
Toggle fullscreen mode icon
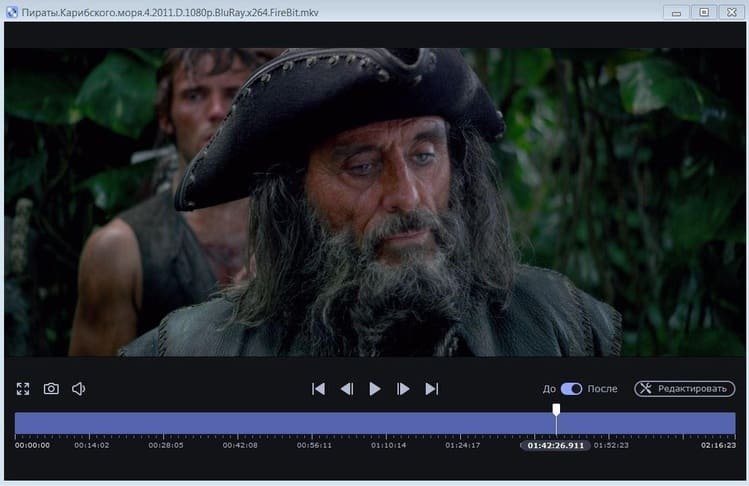(x=23, y=388)
